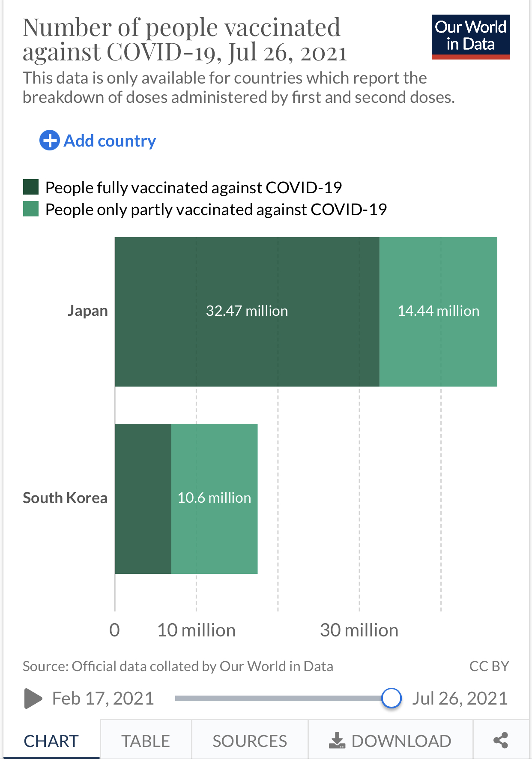532x759 pixels.
Task: Open the SOURCES tab
Action: pyautogui.click(x=250, y=741)
